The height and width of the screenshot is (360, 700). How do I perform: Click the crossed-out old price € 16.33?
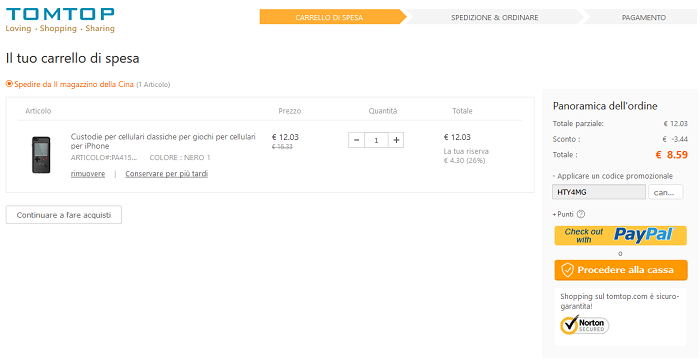282,147
